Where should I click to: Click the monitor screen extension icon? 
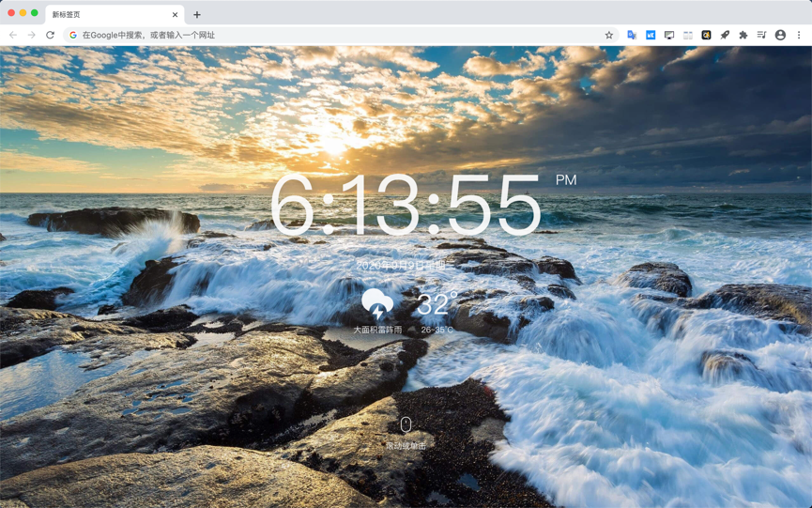point(669,36)
